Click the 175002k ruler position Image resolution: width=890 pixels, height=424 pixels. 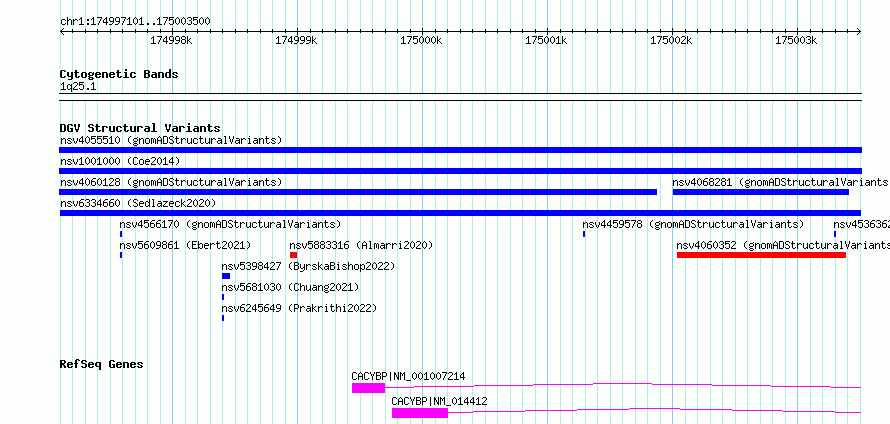671,40
